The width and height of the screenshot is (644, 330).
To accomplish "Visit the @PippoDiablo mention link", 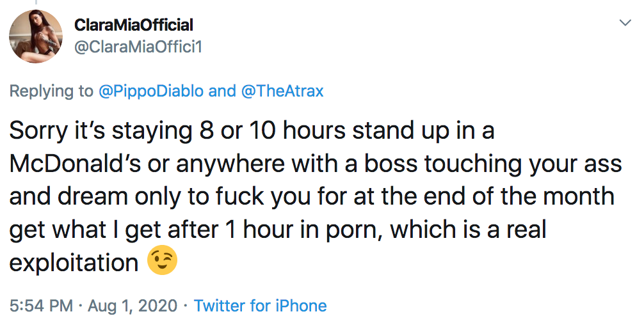I will click(151, 91).
